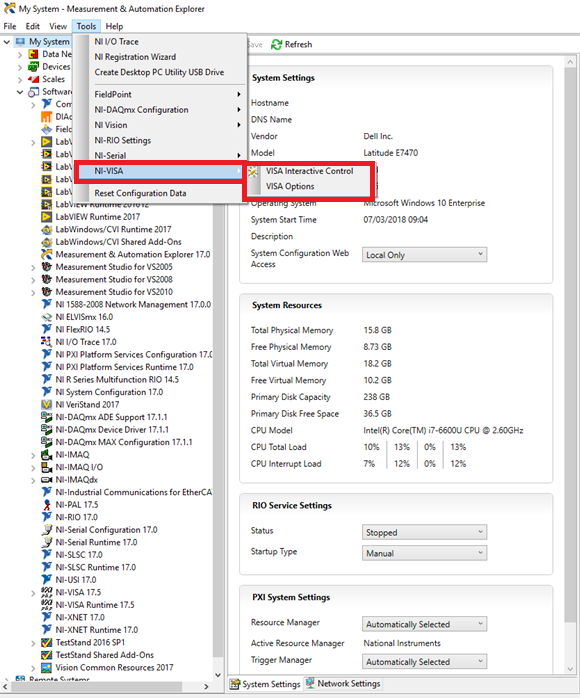Select NI R Series Multifunction RIO 14.5

117,380
